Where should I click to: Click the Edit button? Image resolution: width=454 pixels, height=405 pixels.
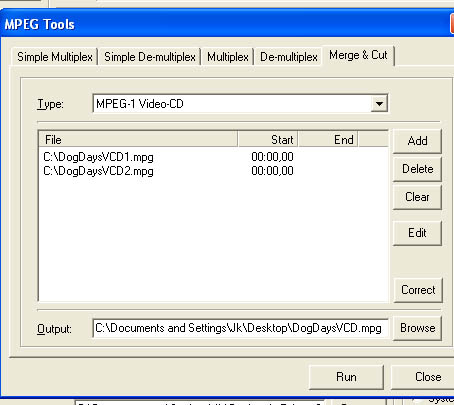pyautogui.click(x=417, y=233)
